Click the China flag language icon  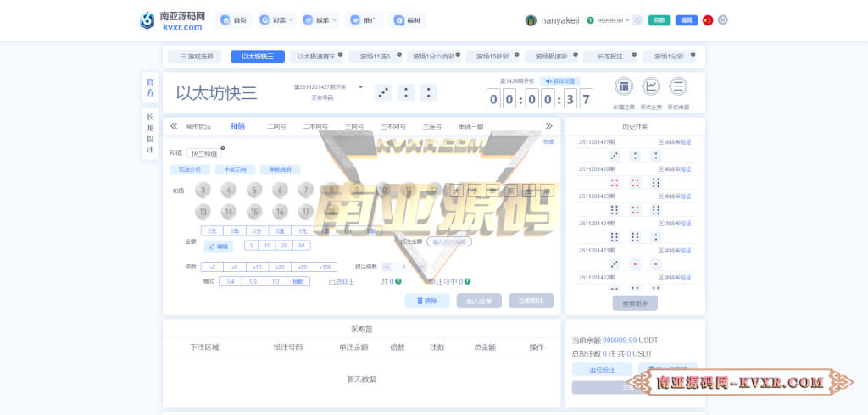tap(708, 20)
